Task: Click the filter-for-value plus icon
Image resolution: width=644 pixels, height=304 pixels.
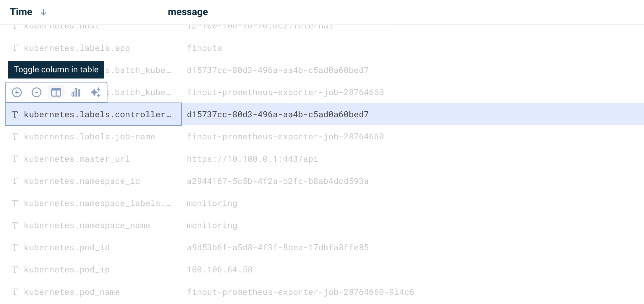Action: 17,92
